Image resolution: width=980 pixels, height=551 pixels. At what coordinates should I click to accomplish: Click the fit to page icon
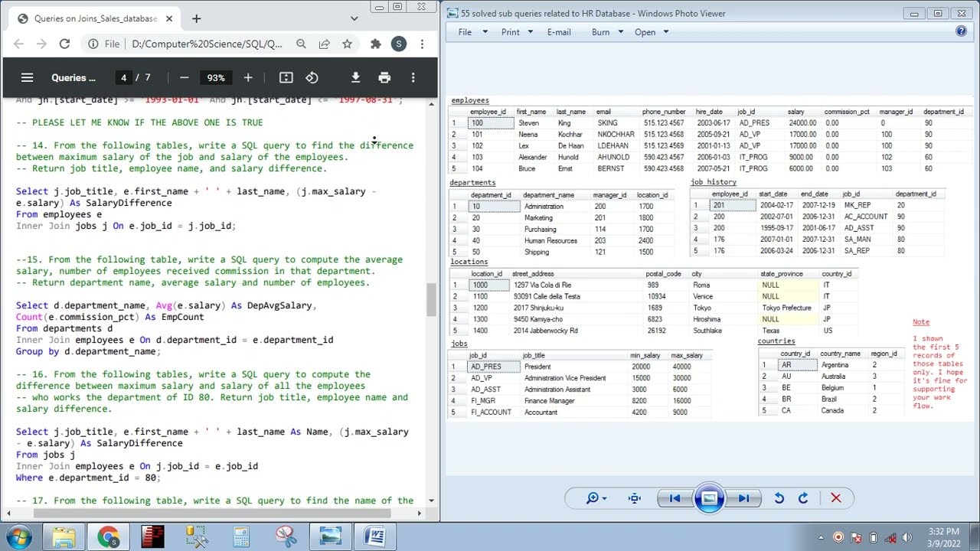pos(286,77)
